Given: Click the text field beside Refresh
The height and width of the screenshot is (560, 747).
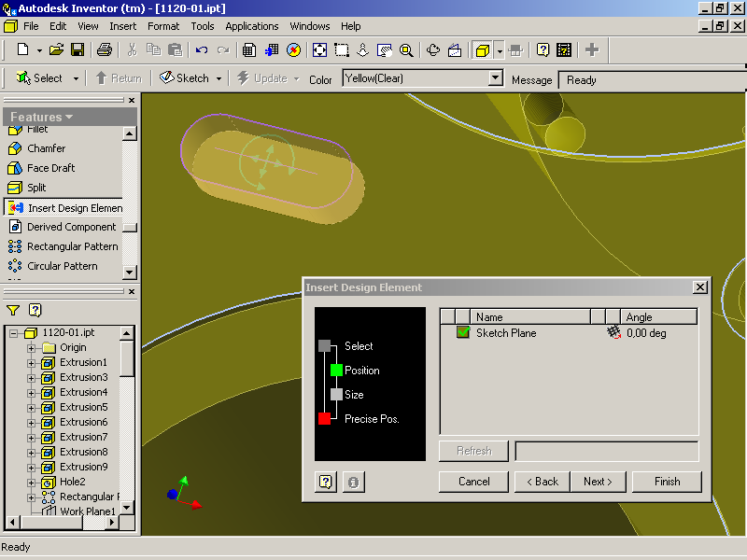Looking at the screenshot, I should 607,451.
